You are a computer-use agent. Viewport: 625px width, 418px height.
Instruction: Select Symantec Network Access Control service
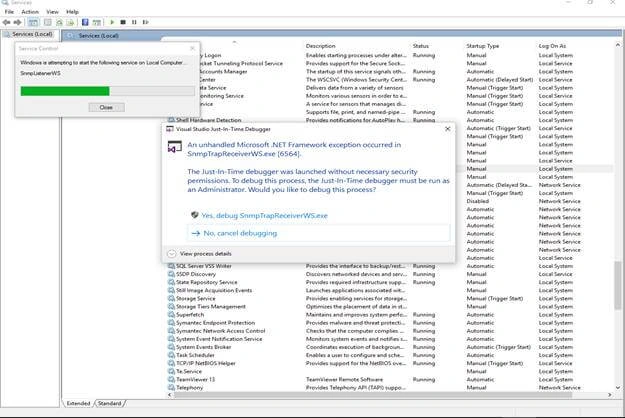(220, 331)
